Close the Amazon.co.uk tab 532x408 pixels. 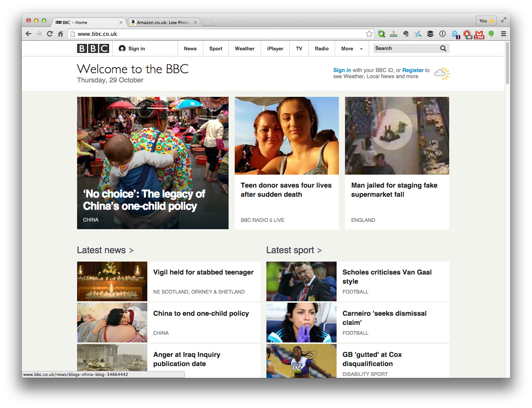[195, 22]
